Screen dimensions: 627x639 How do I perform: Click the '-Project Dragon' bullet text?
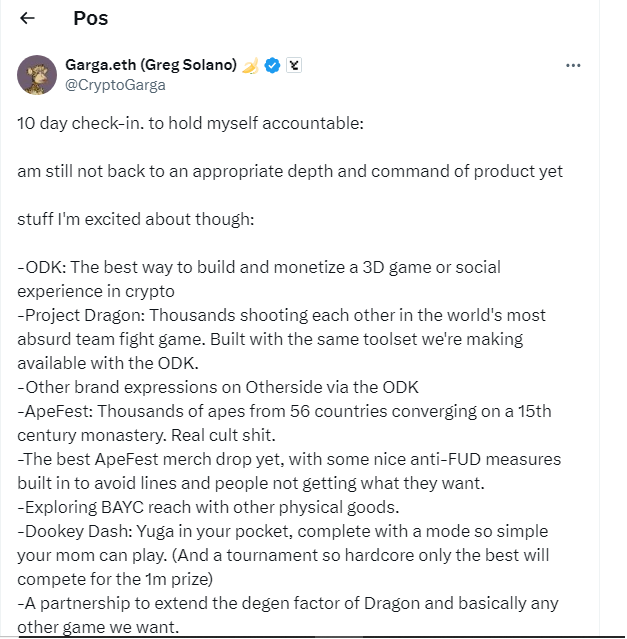(281, 315)
